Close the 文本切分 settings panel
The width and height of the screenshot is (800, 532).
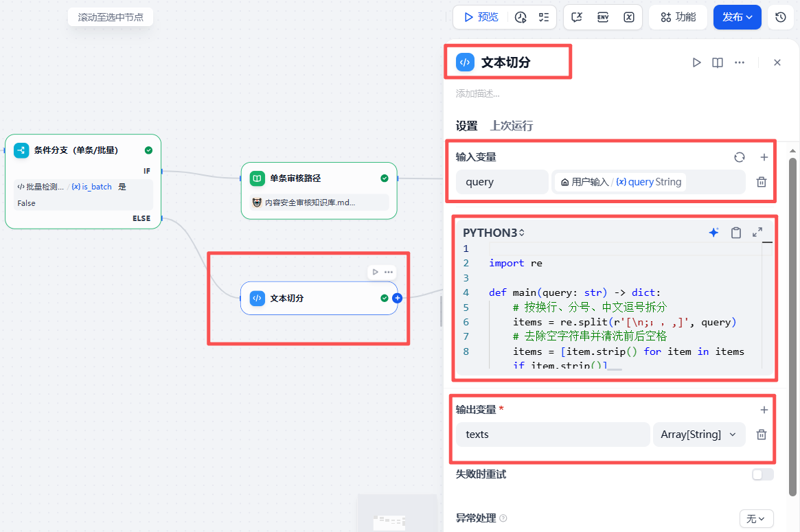tap(777, 62)
